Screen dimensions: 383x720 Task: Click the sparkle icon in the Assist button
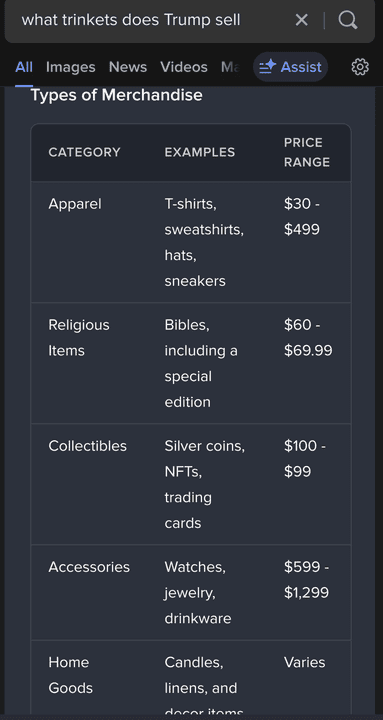click(267, 67)
